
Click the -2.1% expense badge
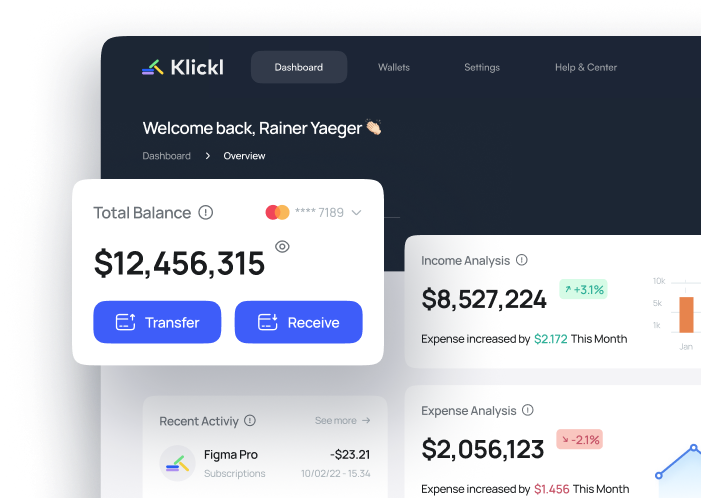pyautogui.click(x=579, y=439)
